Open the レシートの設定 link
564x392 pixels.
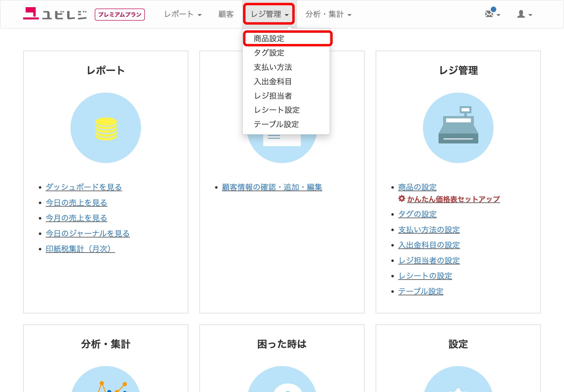(x=425, y=276)
